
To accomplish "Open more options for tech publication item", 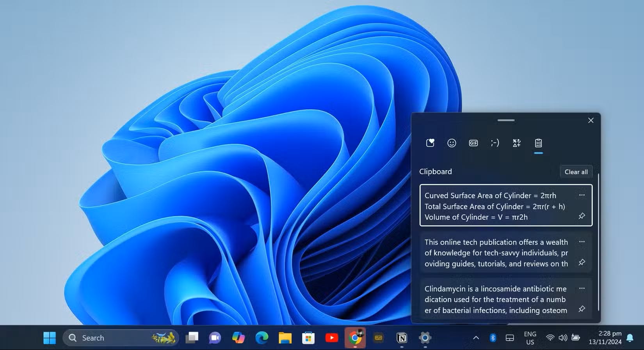I will click(x=582, y=242).
